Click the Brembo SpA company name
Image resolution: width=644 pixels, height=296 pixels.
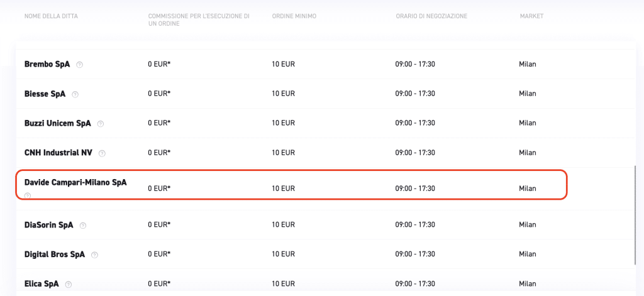point(47,64)
